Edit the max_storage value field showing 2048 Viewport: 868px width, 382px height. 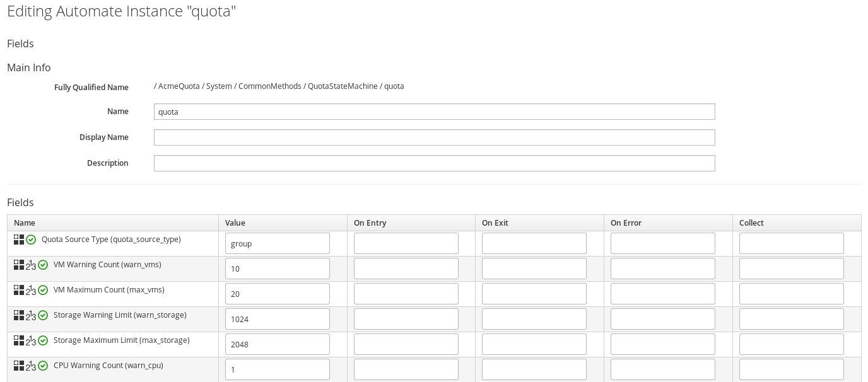tap(277, 344)
